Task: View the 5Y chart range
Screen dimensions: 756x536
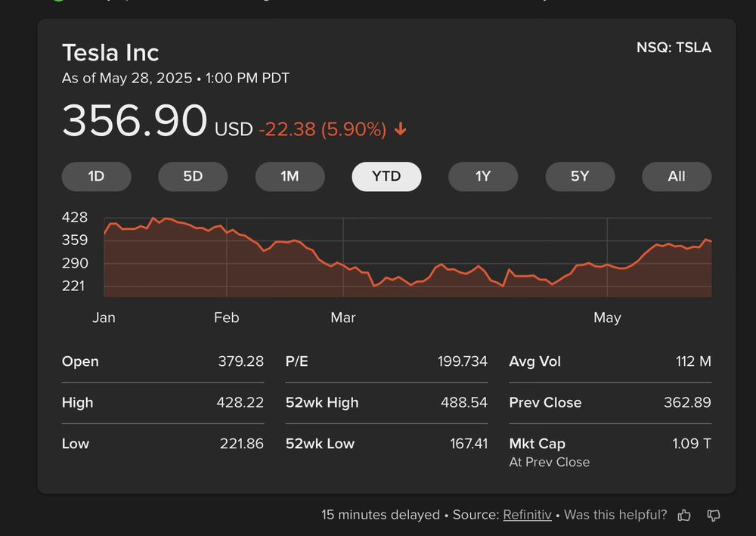Action: 580,176
